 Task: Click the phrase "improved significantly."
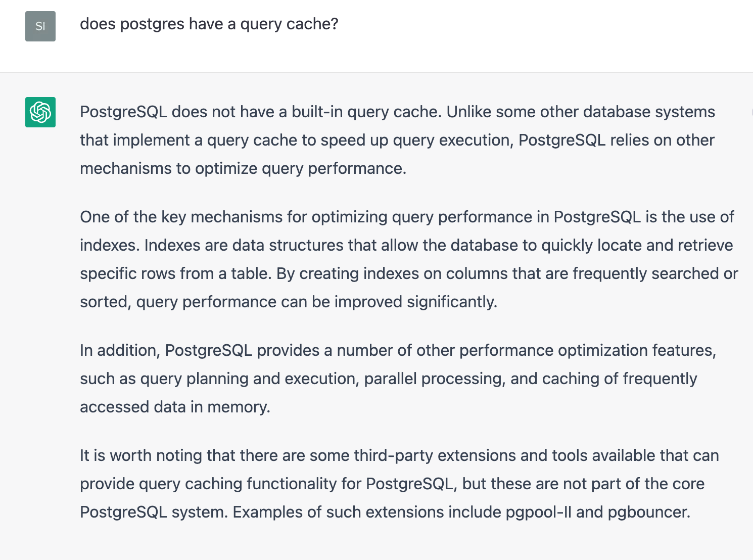pos(415,302)
